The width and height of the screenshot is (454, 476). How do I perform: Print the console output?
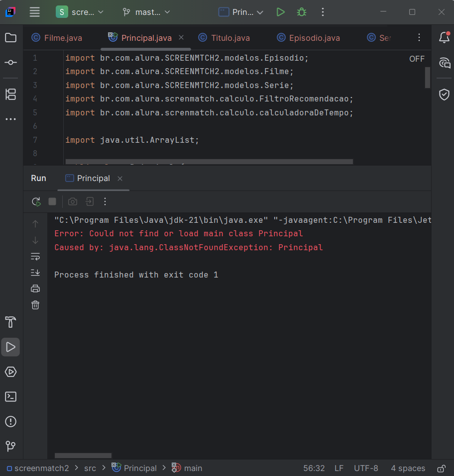coord(35,288)
